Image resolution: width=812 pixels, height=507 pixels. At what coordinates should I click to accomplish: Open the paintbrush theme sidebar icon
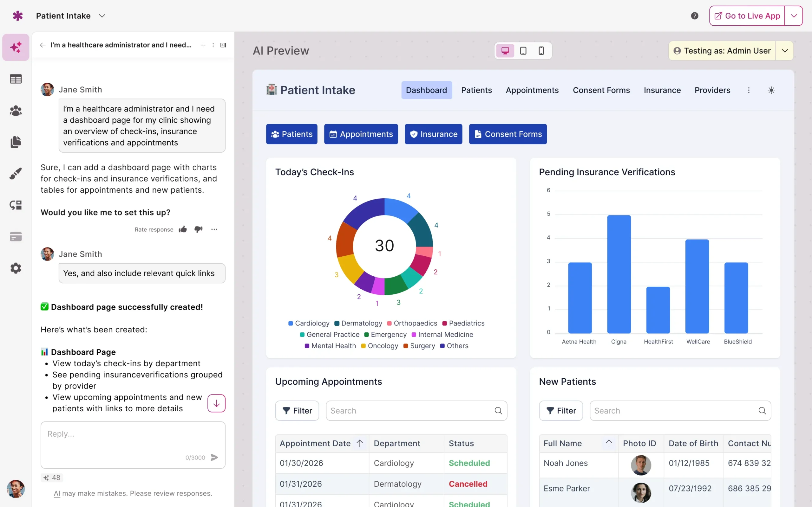point(16,173)
